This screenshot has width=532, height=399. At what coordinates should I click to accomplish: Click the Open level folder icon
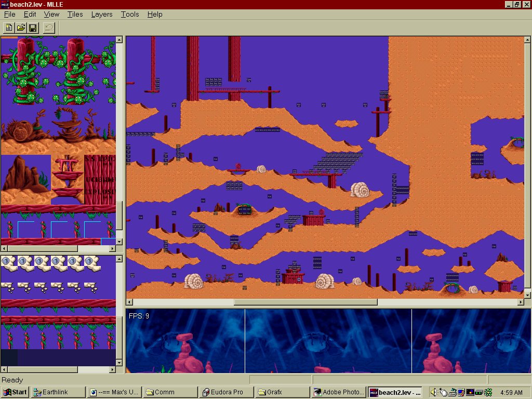coord(21,28)
